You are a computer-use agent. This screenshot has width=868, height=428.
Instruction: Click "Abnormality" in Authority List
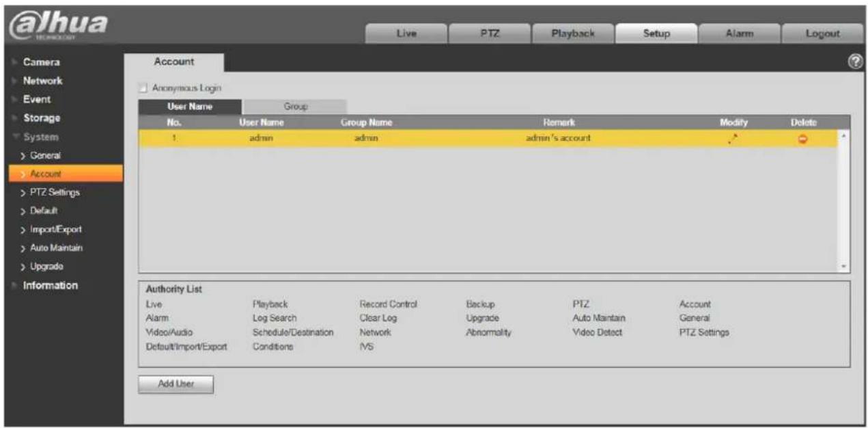488,332
